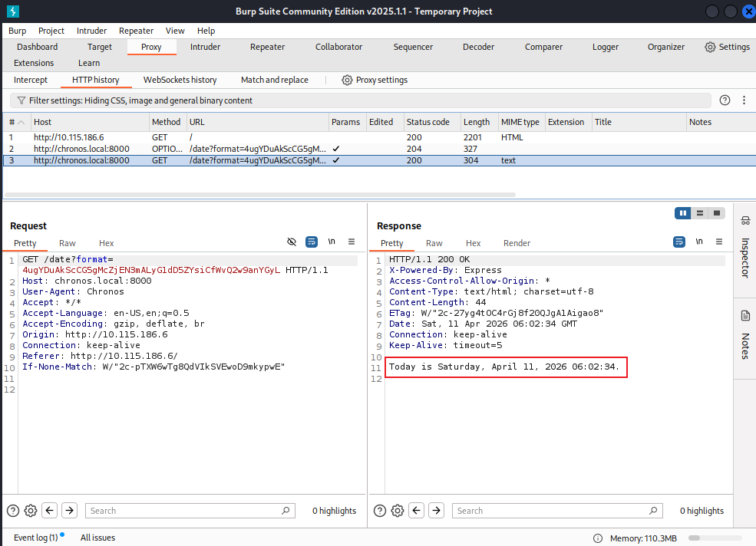Go to next match in Request search

(x=69, y=510)
